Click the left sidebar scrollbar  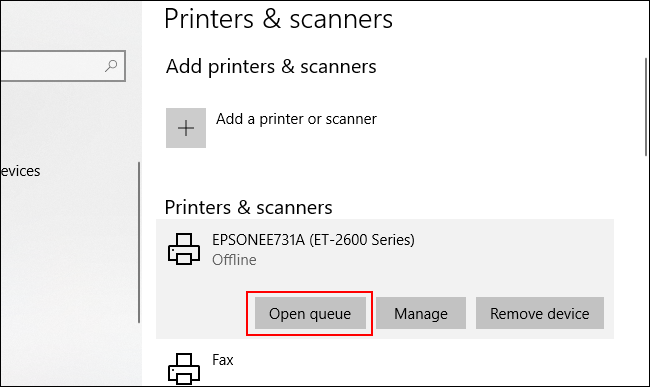pos(139,242)
